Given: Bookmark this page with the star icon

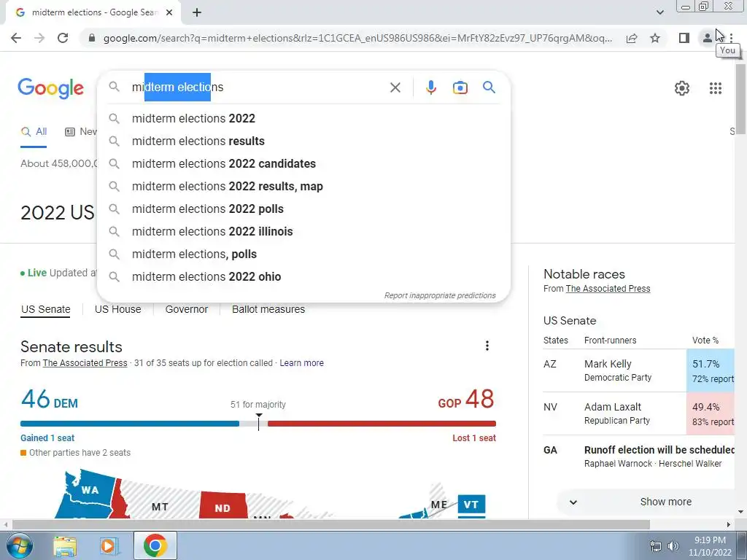Looking at the screenshot, I should pyautogui.click(x=655, y=38).
